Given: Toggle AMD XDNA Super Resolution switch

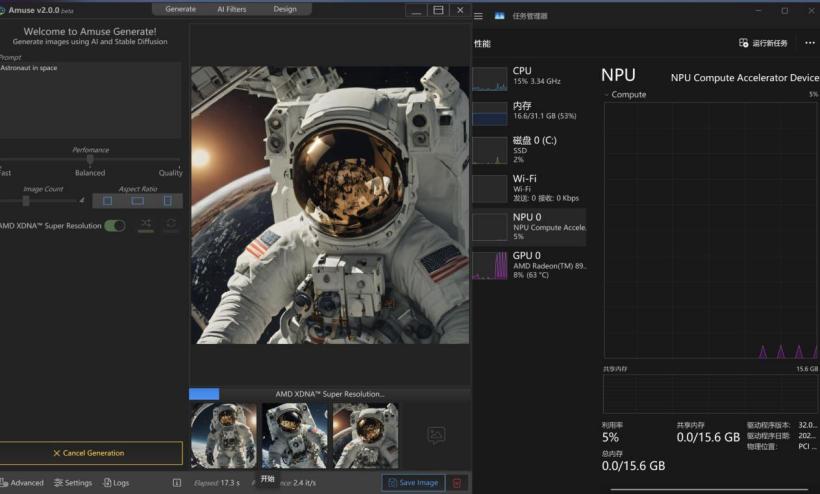Looking at the screenshot, I should click(x=115, y=226).
